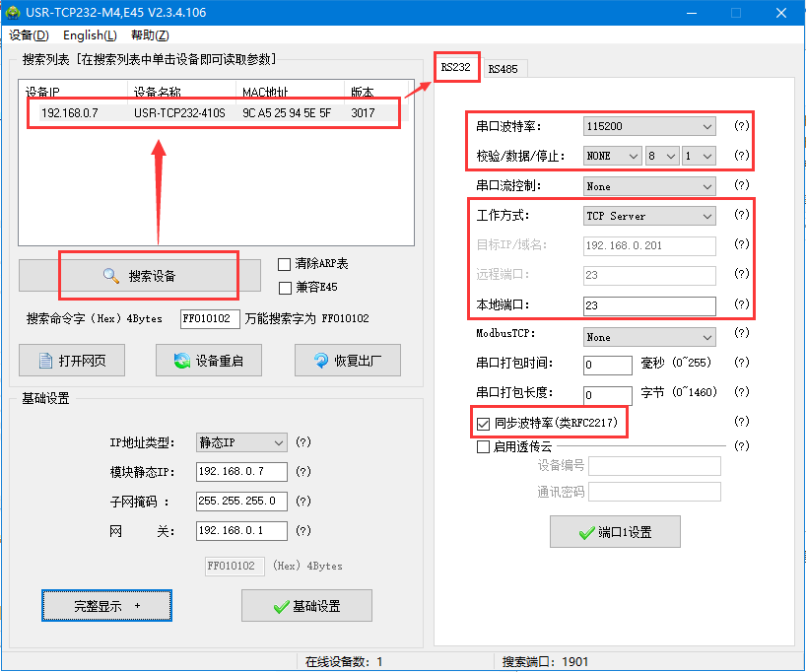Click the document icon on 打开网页 button
The height and width of the screenshot is (672, 806).
(45, 361)
